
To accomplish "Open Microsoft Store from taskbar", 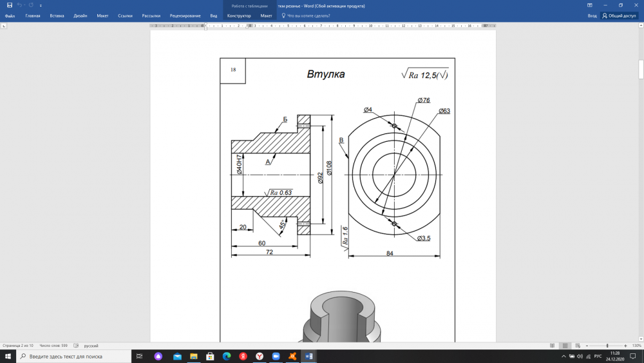I will click(x=211, y=357).
